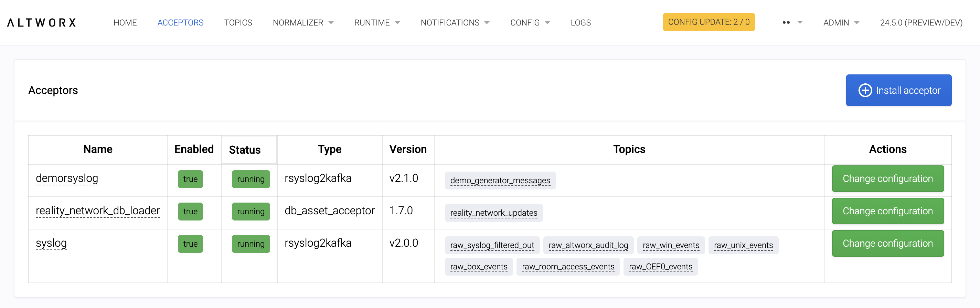The image size is (980, 308).
Task: Open the Admin user menu
Action: click(x=841, y=23)
